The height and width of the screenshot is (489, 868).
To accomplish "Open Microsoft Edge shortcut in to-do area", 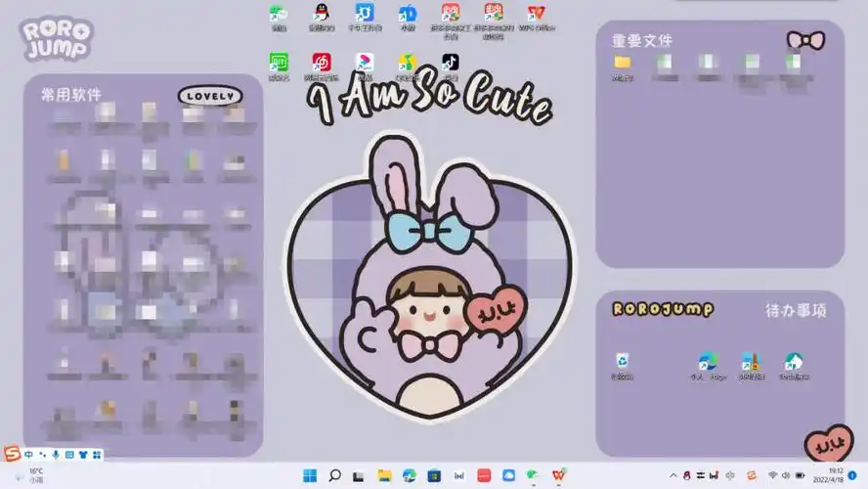I will [x=707, y=364].
